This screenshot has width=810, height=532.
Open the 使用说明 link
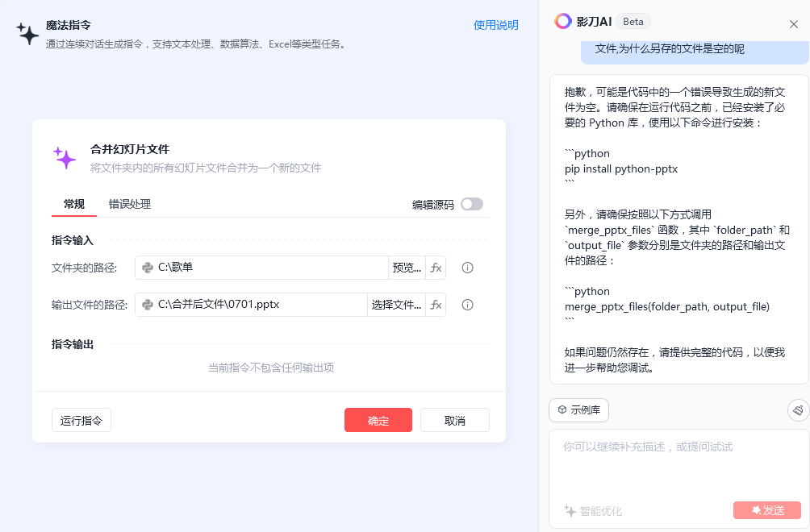click(495, 25)
